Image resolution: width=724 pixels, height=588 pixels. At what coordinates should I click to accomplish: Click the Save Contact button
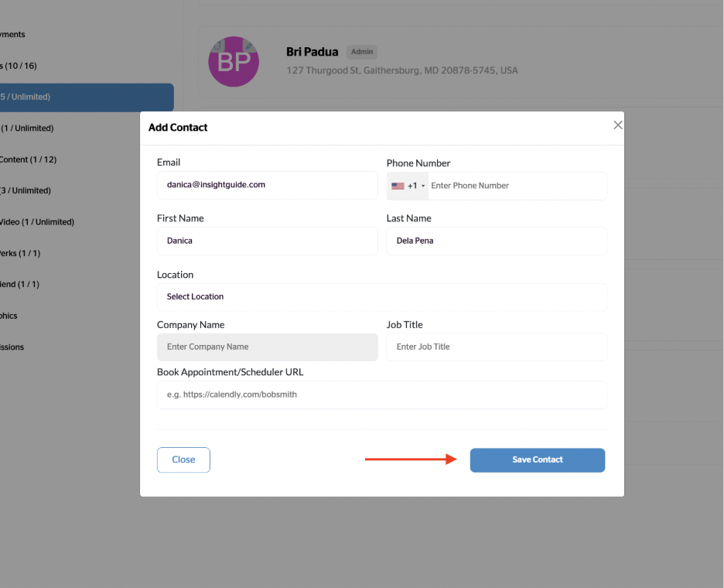point(537,460)
